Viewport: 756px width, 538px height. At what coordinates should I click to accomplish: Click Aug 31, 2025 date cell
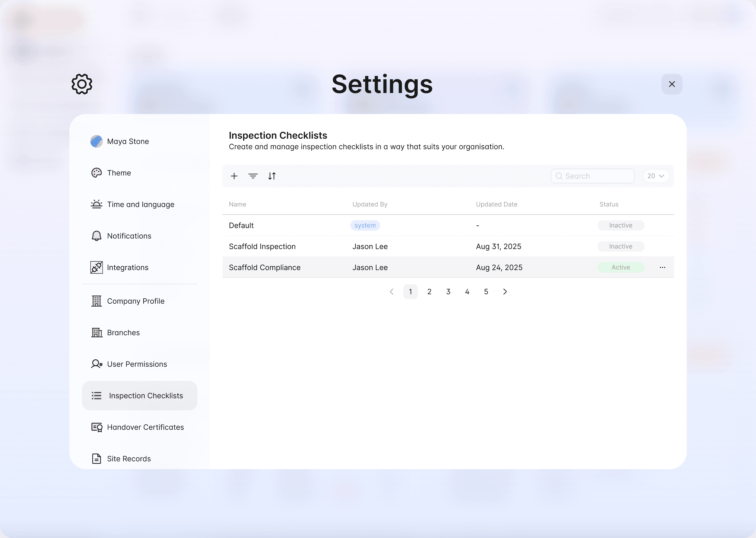click(498, 246)
